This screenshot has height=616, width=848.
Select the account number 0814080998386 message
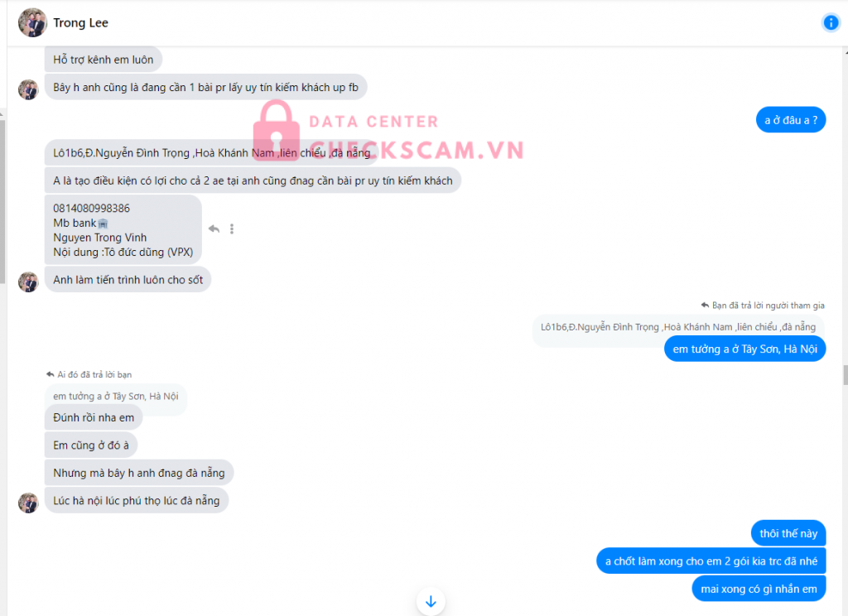pos(123,230)
